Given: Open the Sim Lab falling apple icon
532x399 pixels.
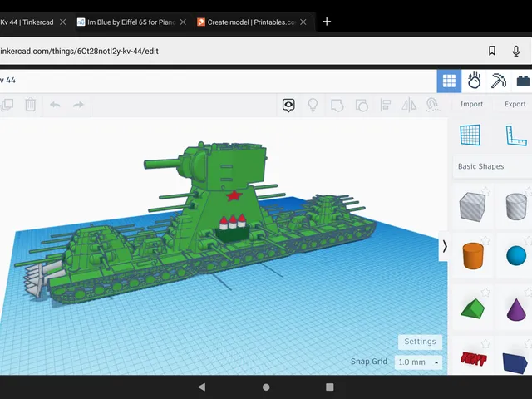Looking at the screenshot, I should (x=474, y=81).
